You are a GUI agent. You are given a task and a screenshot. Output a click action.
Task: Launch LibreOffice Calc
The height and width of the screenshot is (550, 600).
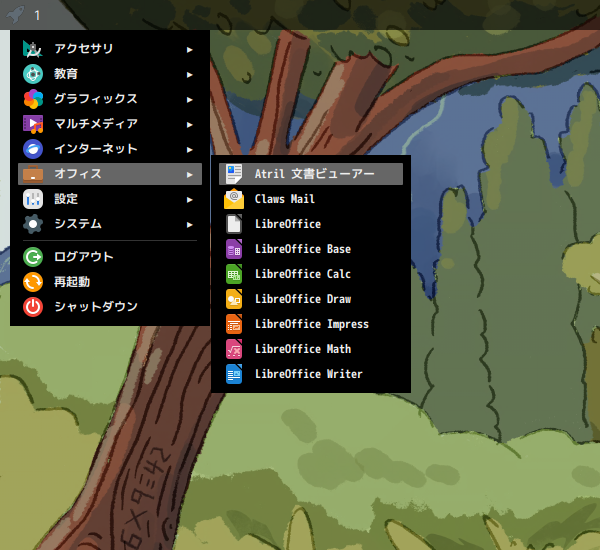[x=311, y=274]
